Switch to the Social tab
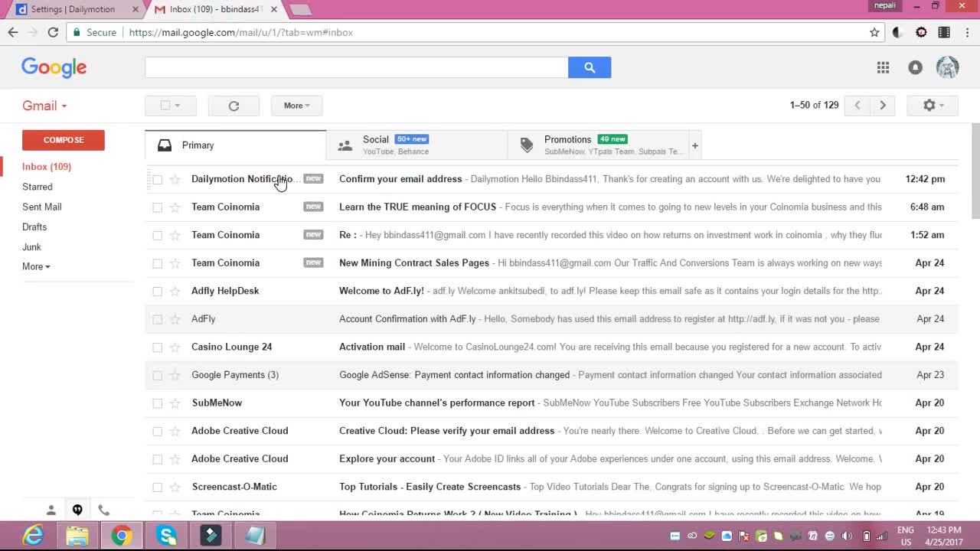This screenshot has width=980, height=551. point(416,145)
